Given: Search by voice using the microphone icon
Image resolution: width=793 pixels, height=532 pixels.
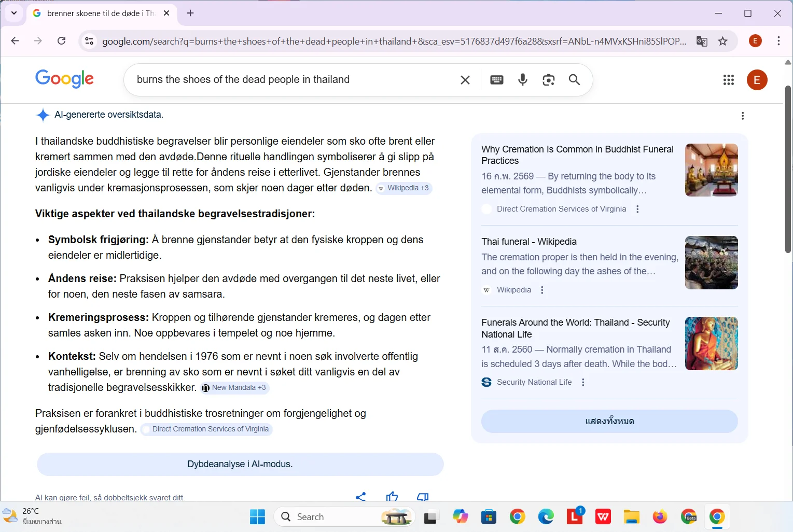Looking at the screenshot, I should pyautogui.click(x=522, y=80).
